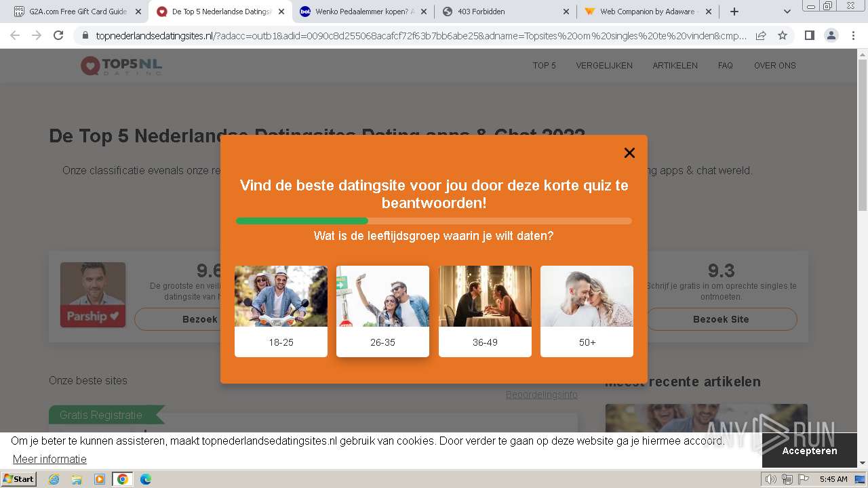Open the TOP 5 menu item
Screen dimensions: 868x488
tap(544, 66)
